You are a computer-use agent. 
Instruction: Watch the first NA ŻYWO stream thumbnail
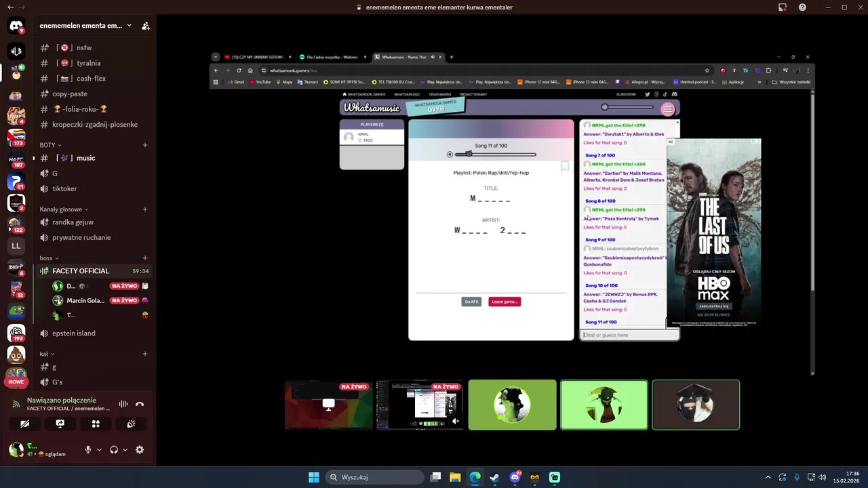(328, 405)
